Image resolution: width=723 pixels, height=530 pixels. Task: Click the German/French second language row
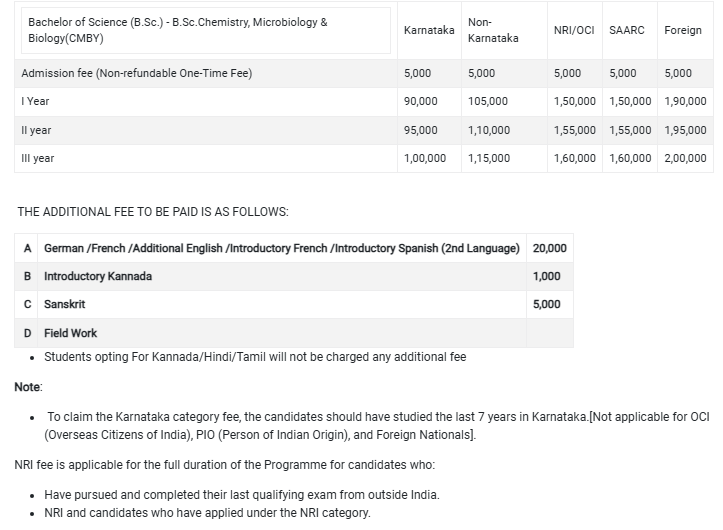click(x=282, y=248)
